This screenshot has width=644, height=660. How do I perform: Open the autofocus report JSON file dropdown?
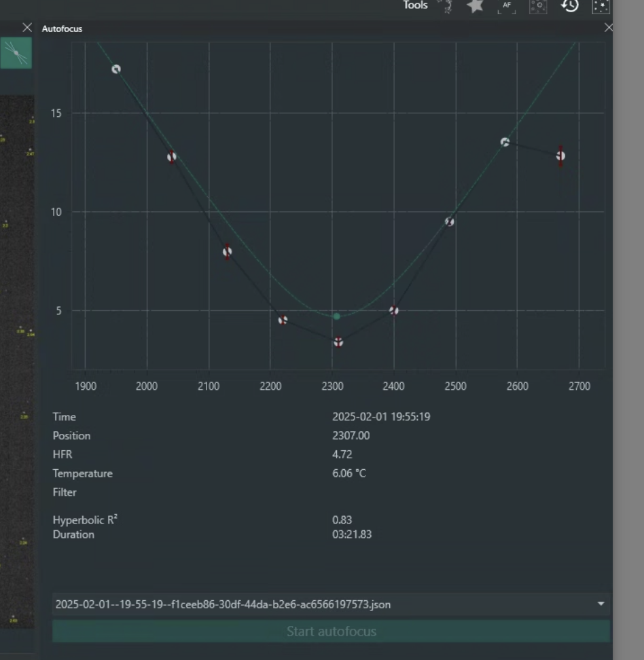click(332, 604)
